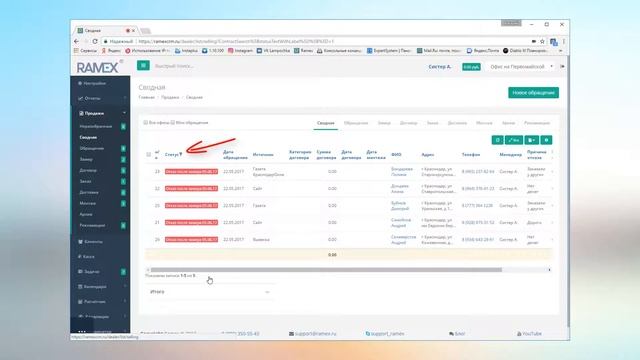The height and width of the screenshot is (360, 640).
Task: Click the Статус column filter icon
Action: [181, 154]
